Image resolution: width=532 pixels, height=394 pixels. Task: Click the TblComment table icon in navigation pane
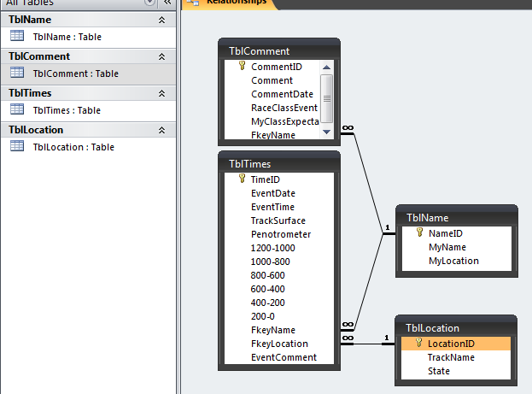coord(17,74)
